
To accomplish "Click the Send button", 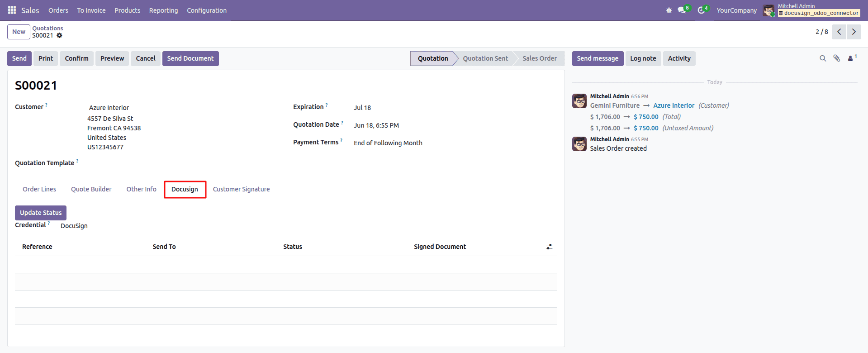I will tap(19, 58).
